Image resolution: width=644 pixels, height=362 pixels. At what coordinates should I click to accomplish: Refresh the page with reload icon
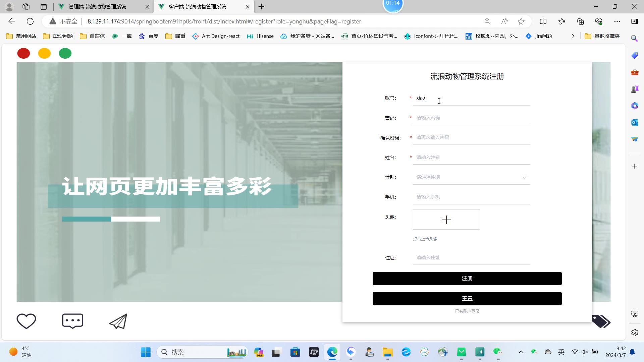click(x=30, y=21)
